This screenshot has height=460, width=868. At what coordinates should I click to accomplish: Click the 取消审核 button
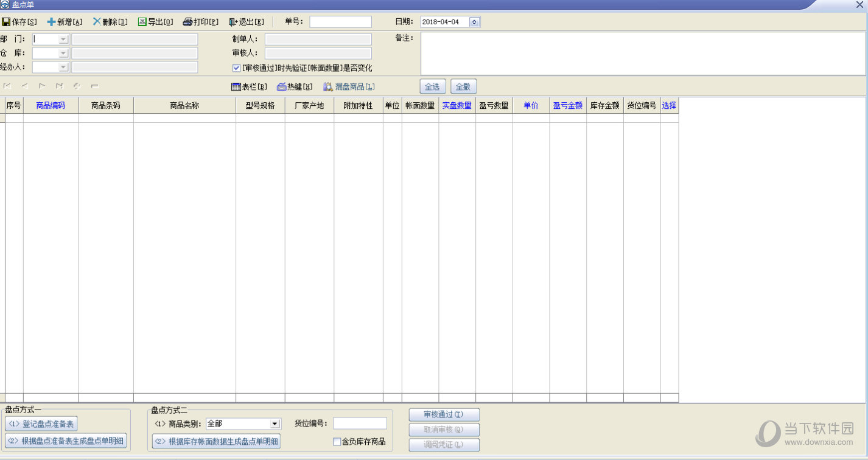click(444, 430)
